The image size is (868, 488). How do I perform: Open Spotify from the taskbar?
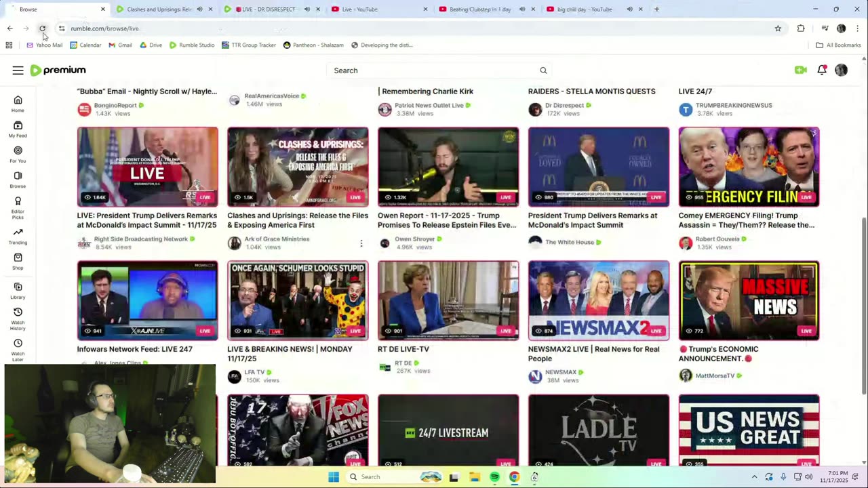point(494,477)
